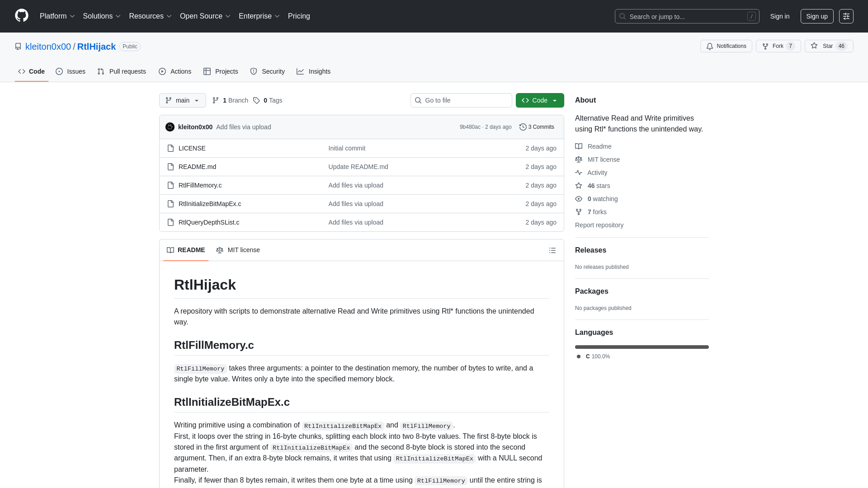Click the Sign in link
The width and height of the screenshot is (868, 488).
780,16
